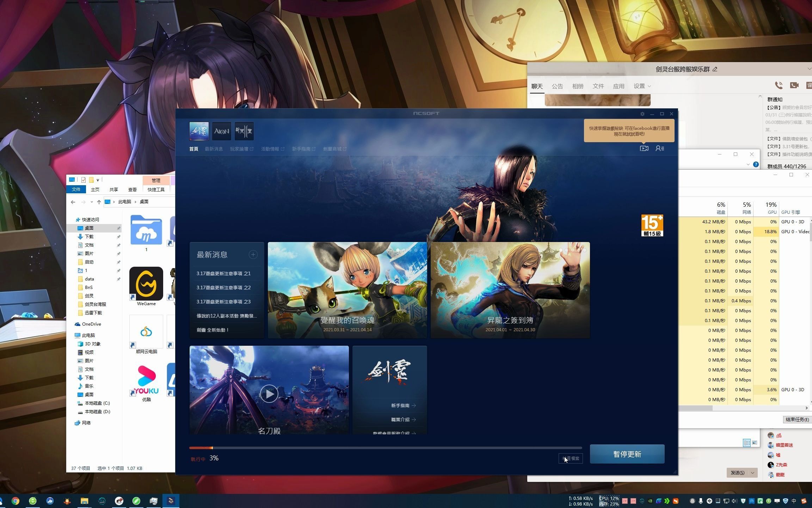This screenshot has height=508, width=812.
Task: Open the account profile list icon
Action: tap(660, 149)
